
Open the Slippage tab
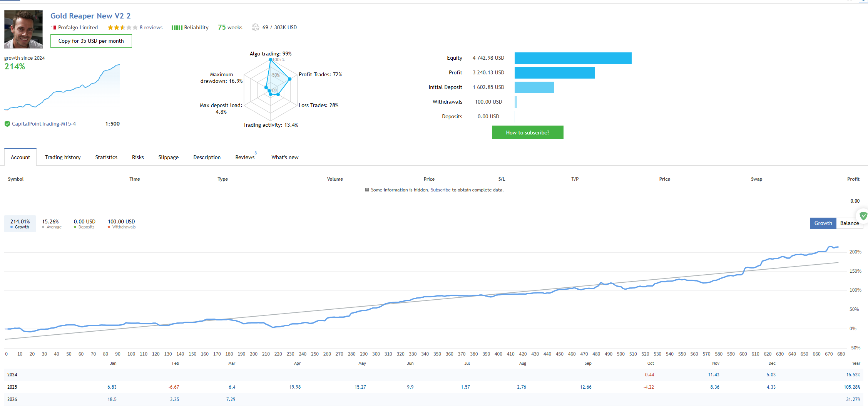click(168, 157)
